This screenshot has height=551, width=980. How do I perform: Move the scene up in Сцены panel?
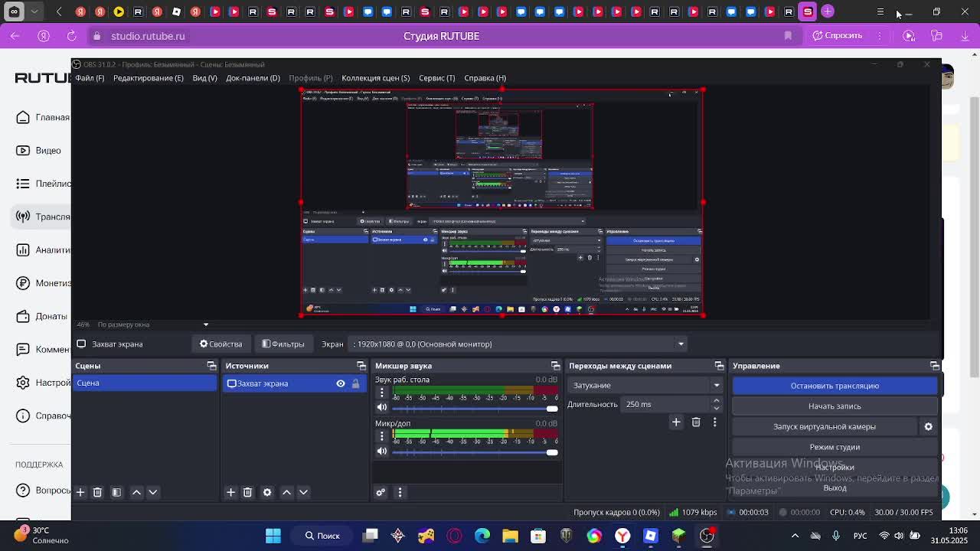click(x=136, y=492)
